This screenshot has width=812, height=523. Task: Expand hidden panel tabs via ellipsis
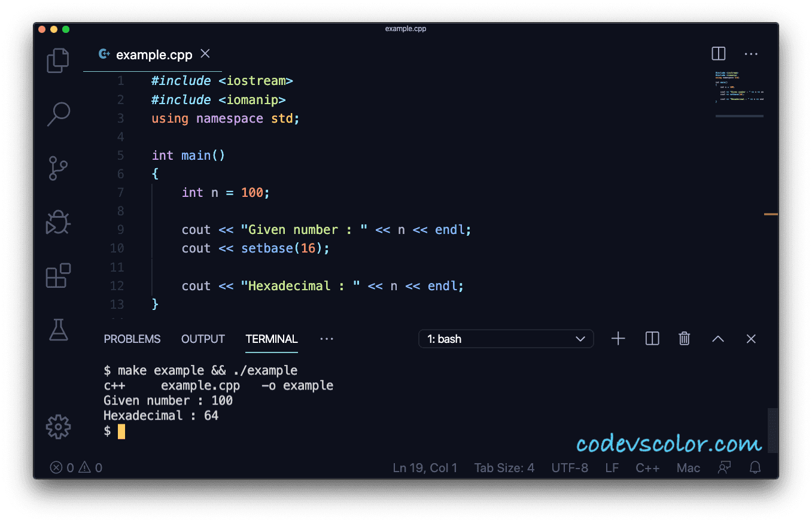(326, 339)
